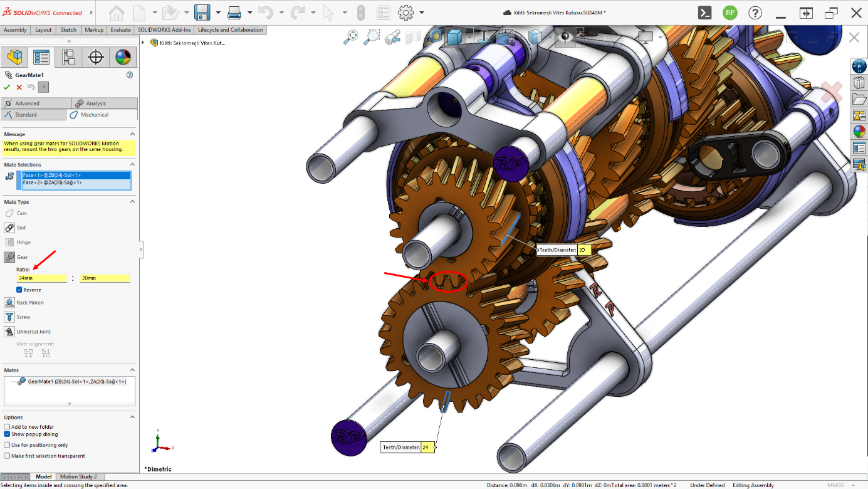
Task: Open Appearances task pane color ball
Action: (859, 132)
